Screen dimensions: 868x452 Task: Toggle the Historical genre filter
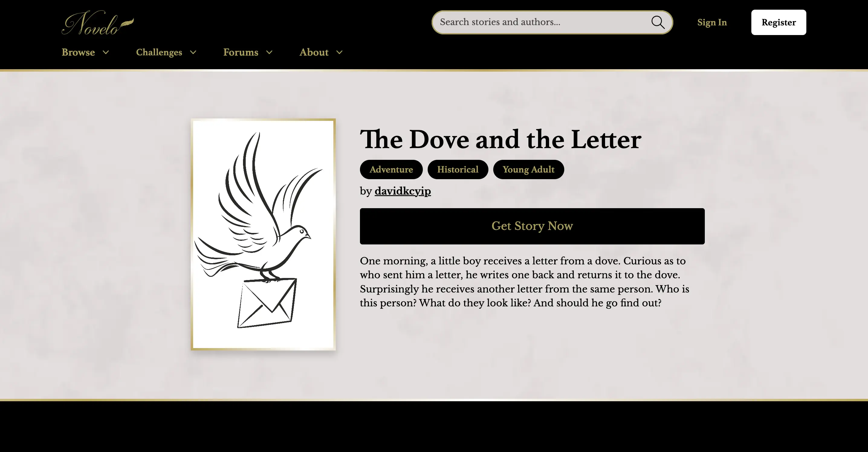point(458,169)
